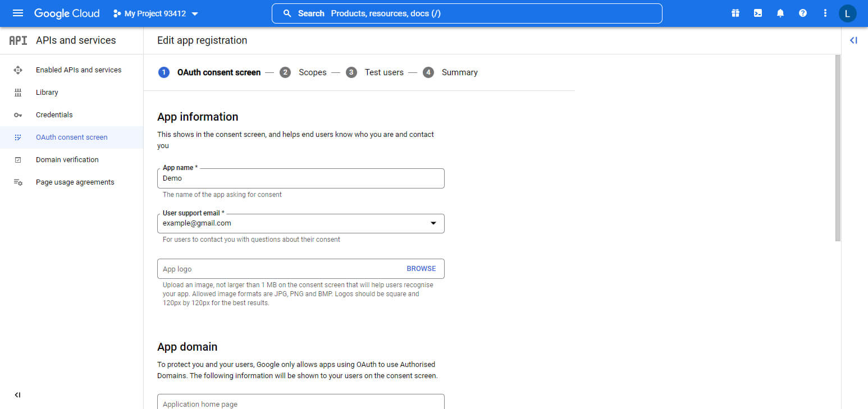Click the account avatar L
The image size is (868, 409).
[848, 13]
